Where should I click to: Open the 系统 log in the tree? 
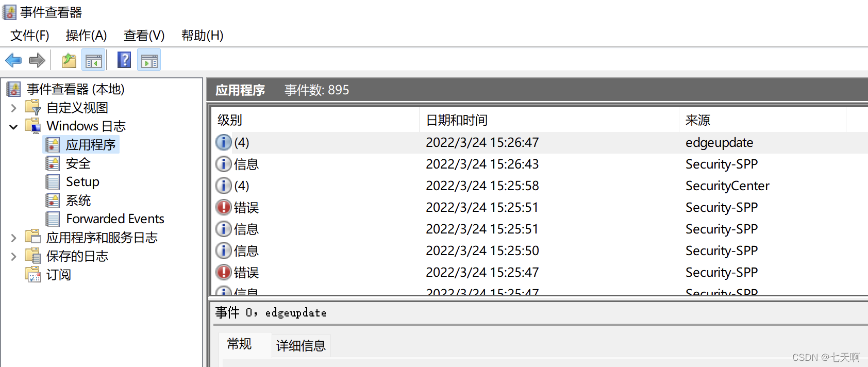78,201
